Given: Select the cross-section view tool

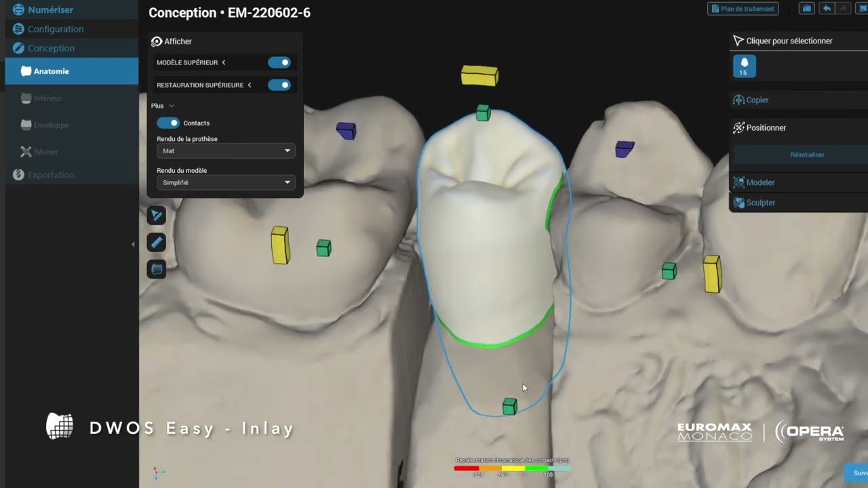Looking at the screenshot, I should point(157,270).
